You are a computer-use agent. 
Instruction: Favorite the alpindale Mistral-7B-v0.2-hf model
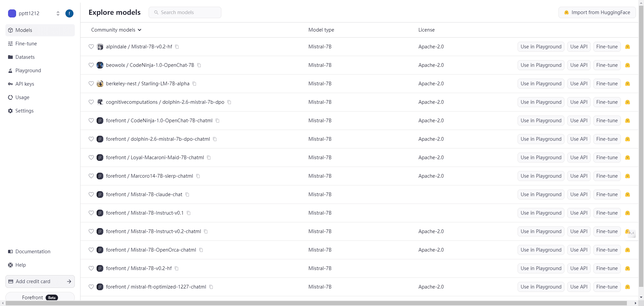[x=91, y=47]
